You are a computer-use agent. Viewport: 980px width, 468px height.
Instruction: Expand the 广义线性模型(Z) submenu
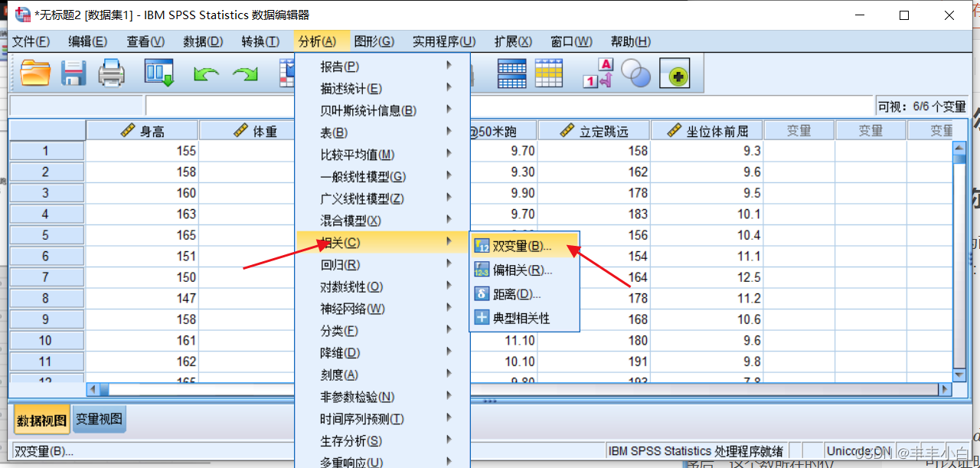382,199
